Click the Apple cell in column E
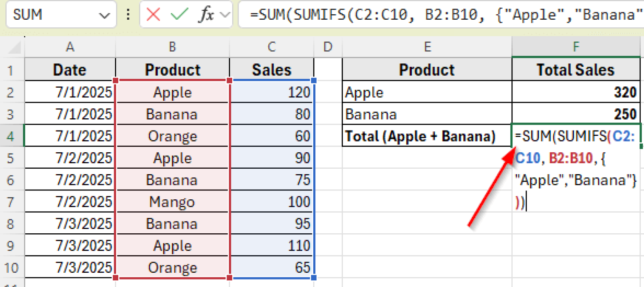The image size is (644, 287). click(x=427, y=92)
